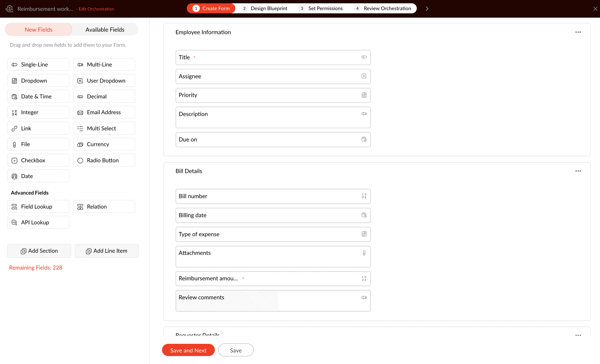Open the Employee Information section options menu
This screenshot has width=600, height=364.
tap(578, 32)
